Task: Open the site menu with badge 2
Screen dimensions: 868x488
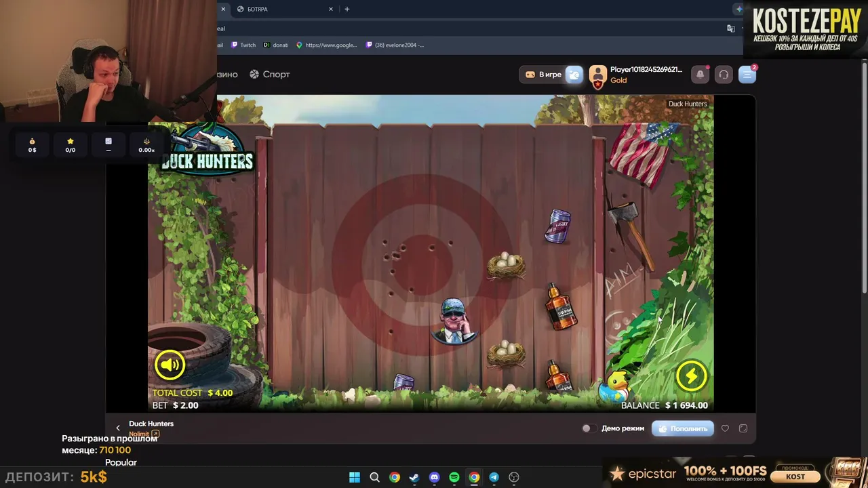Action: [747, 75]
